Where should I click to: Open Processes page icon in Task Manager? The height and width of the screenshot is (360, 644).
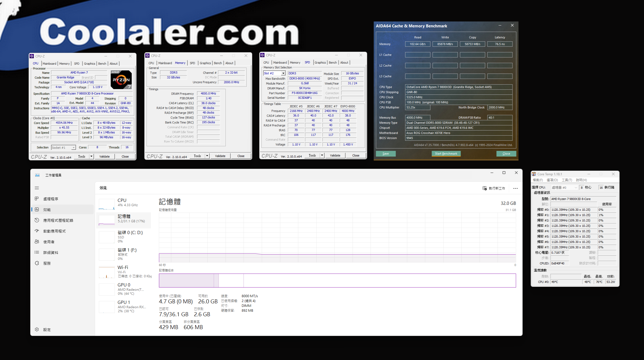coord(37,199)
